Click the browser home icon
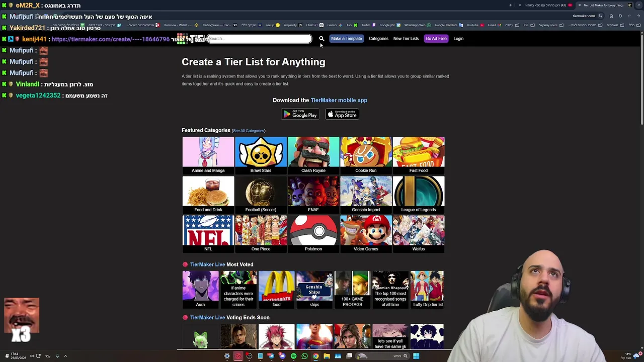Image resolution: width=644 pixels, height=362 pixels. pos(611,16)
